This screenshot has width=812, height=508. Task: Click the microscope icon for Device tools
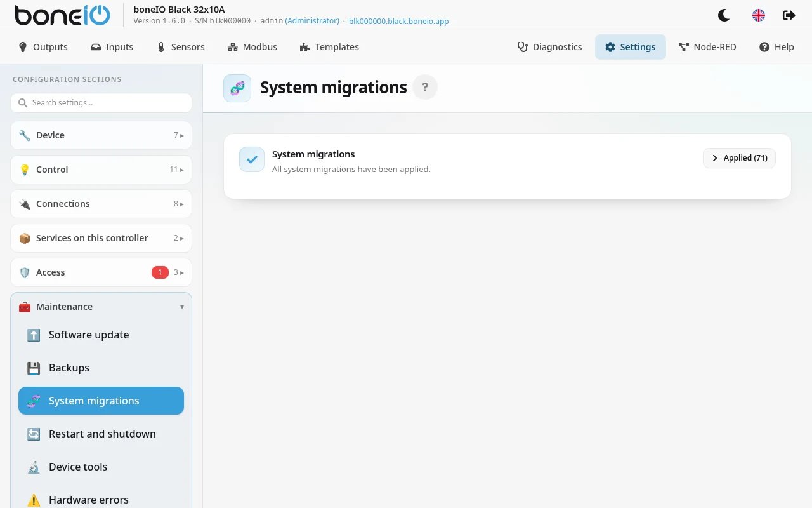(x=34, y=467)
